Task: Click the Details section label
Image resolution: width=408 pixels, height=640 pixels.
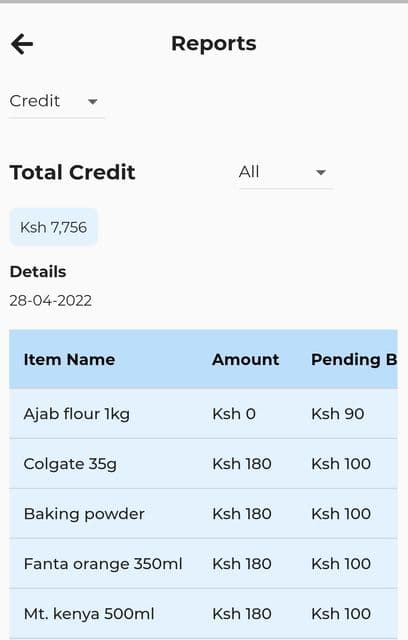Action: [x=38, y=272]
